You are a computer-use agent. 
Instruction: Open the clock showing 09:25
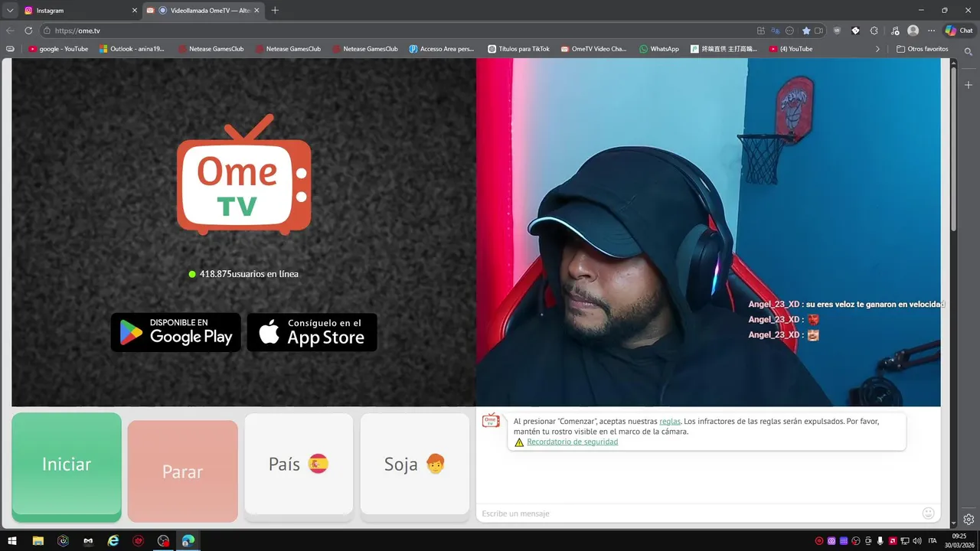click(x=959, y=541)
